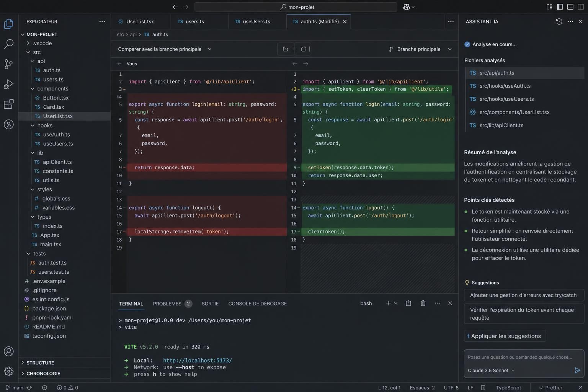Switch to useUsers.ts editor tab
The width and height of the screenshot is (588, 392).
coord(257,21)
